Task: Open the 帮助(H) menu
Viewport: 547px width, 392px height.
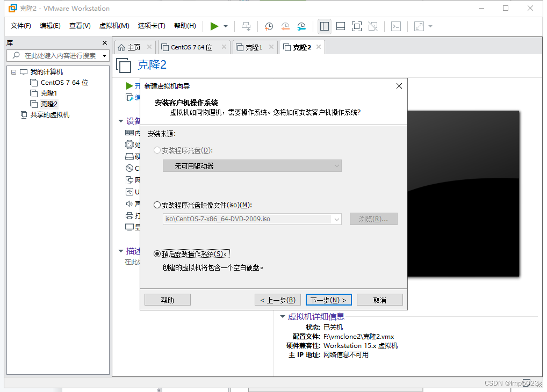Action: tap(185, 26)
